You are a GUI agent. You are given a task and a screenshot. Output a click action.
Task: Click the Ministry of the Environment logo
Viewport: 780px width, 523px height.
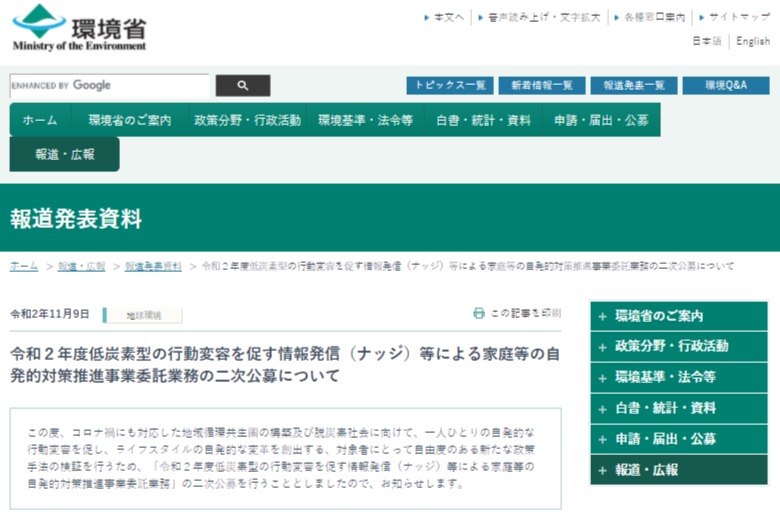point(79,28)
